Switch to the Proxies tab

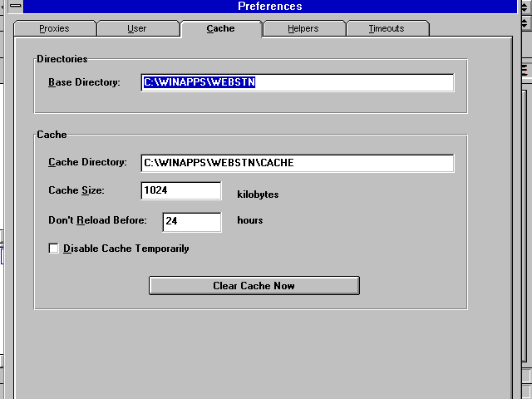(x=54, y=28)
